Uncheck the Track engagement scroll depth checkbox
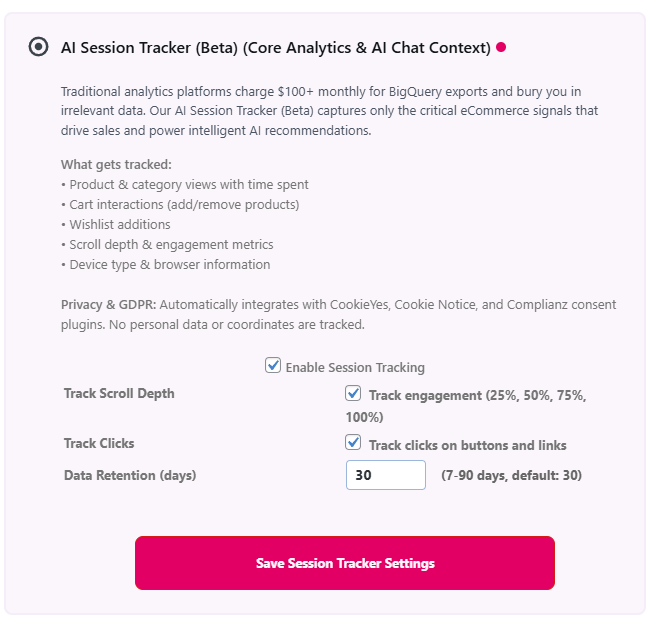Screen dimensions: 657x623 (353, 394)
